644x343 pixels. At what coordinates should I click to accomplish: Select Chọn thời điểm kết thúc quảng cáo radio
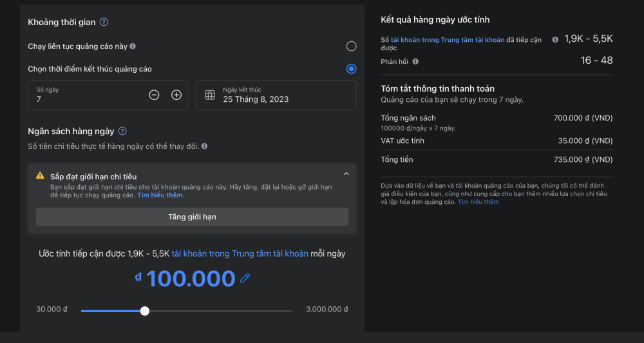point(351,69)
